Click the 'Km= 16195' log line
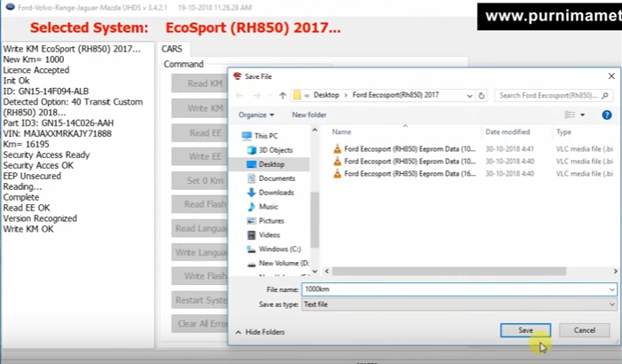Image resolution: width=622 pixels, height=364 pixels. 26,145
